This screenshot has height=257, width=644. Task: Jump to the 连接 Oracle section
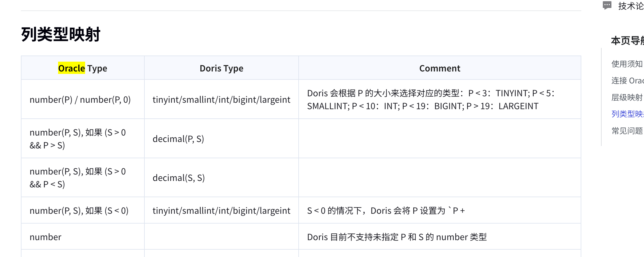(x=627, y=81)
